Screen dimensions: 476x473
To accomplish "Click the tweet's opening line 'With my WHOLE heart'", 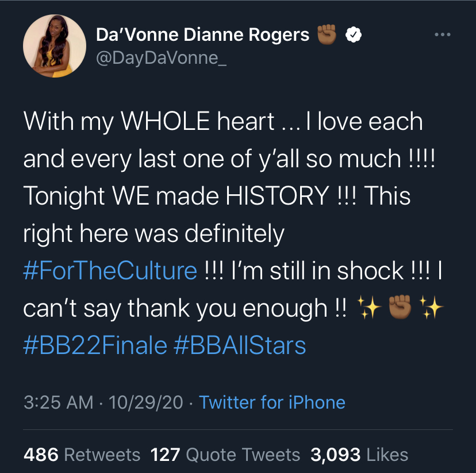I will pyautogui.click(x=149, y=121).
